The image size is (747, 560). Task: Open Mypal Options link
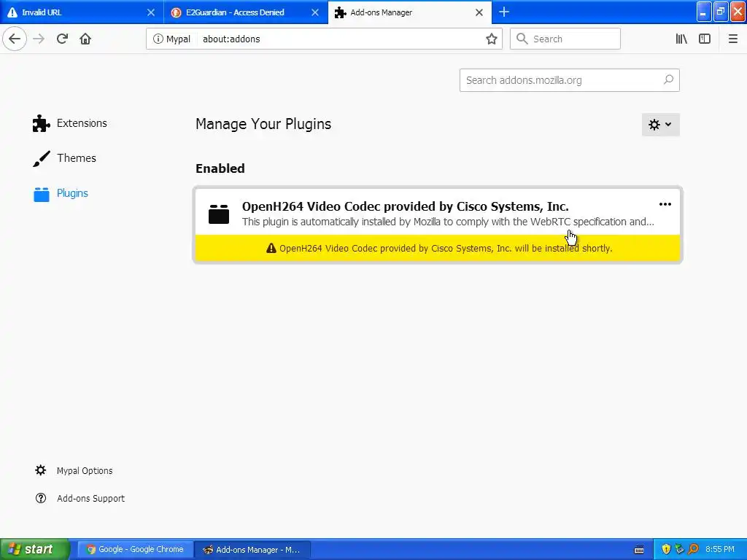85,470
